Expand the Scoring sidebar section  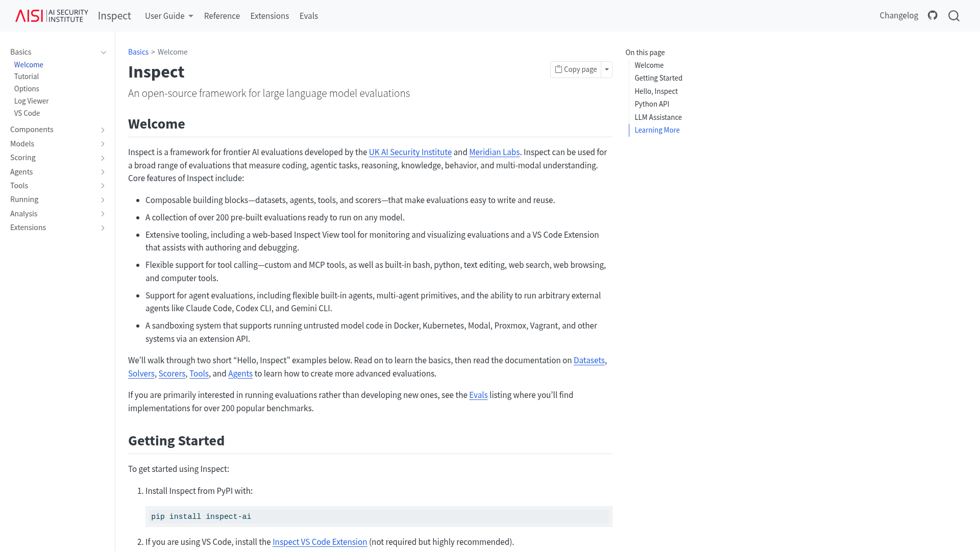[103, 158]
